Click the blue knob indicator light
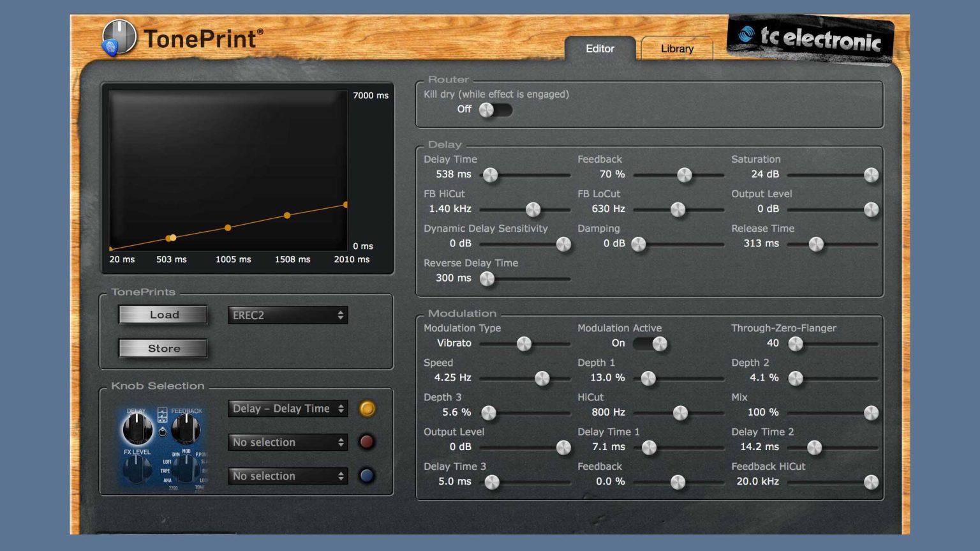 pyautogui.click(x=367, y=476)
